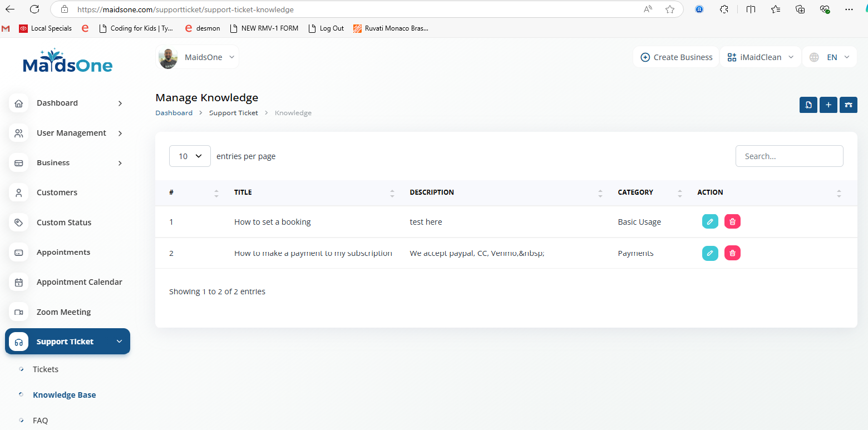The image size is (868, 430).
Task: Expand the User Management sidebar menu
Action: (x=71, y=133)
